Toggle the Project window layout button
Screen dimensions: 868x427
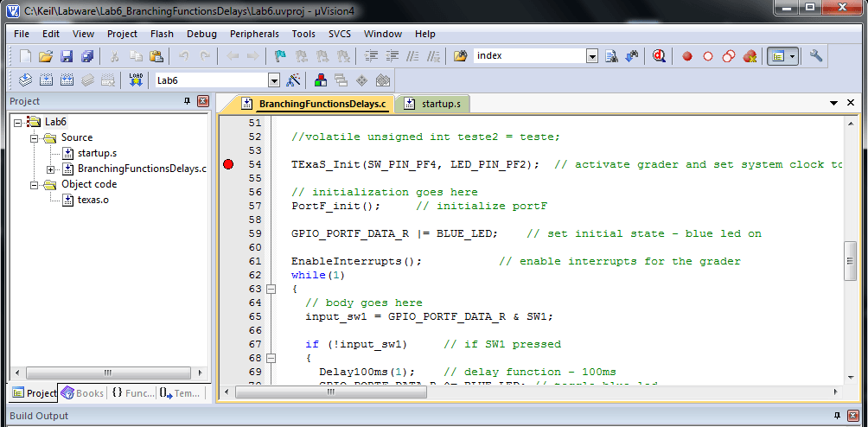tap(778, 56)
